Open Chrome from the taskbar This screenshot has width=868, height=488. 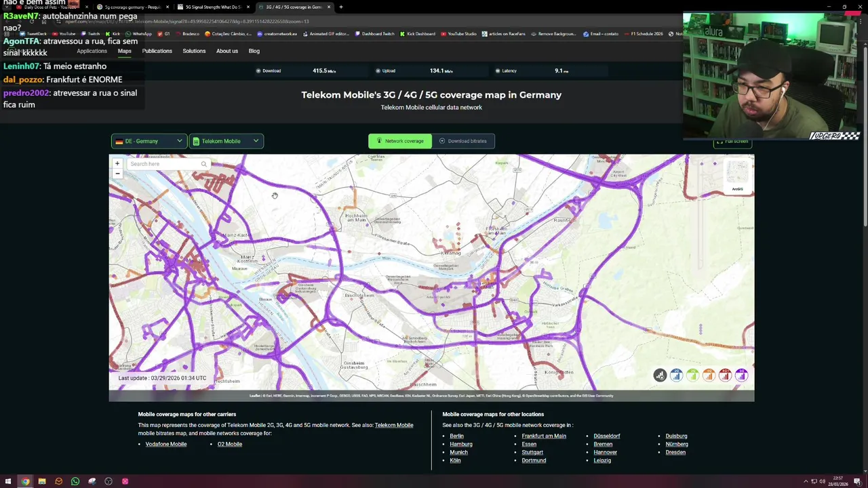tap(25, 481)
